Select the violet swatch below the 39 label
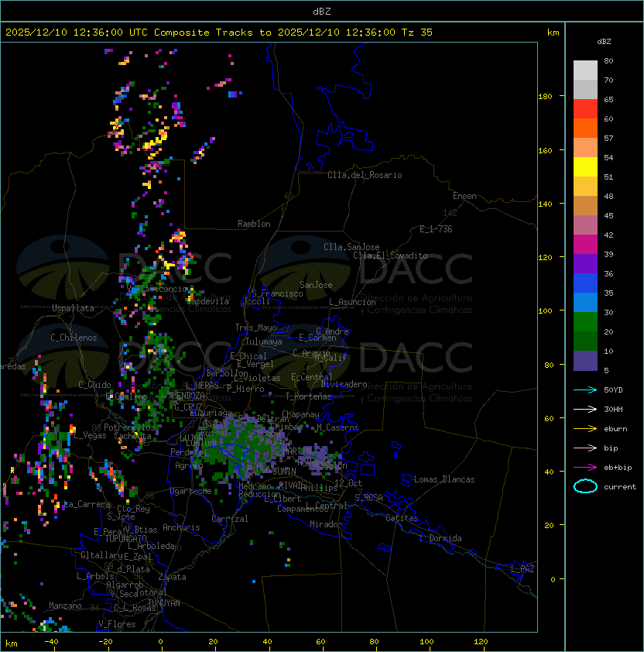644x652 pixels. 585,263
